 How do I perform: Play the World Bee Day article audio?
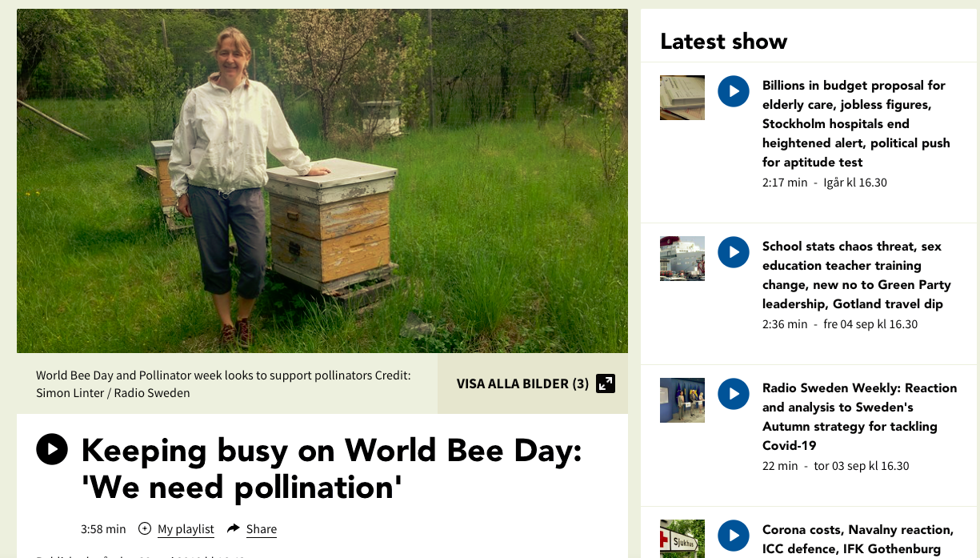click(52, 449)
